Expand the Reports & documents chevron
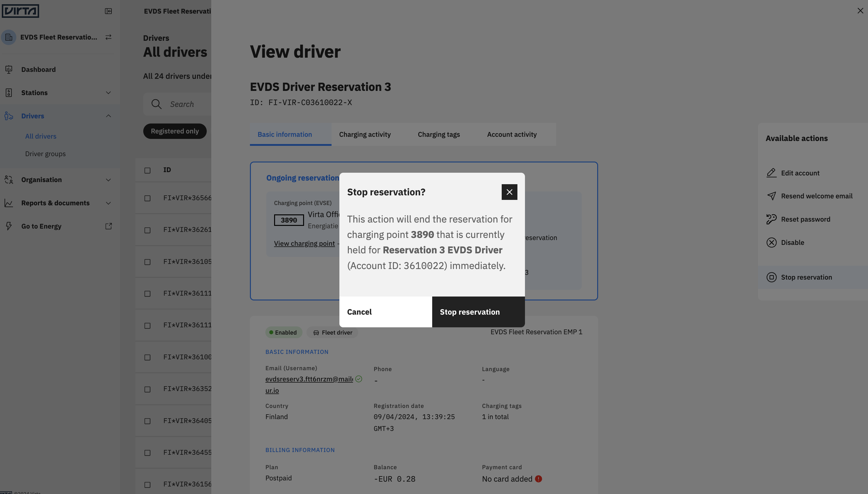Image resolution: width=868 pixels, height=494 pixels. tap(108, 203)
